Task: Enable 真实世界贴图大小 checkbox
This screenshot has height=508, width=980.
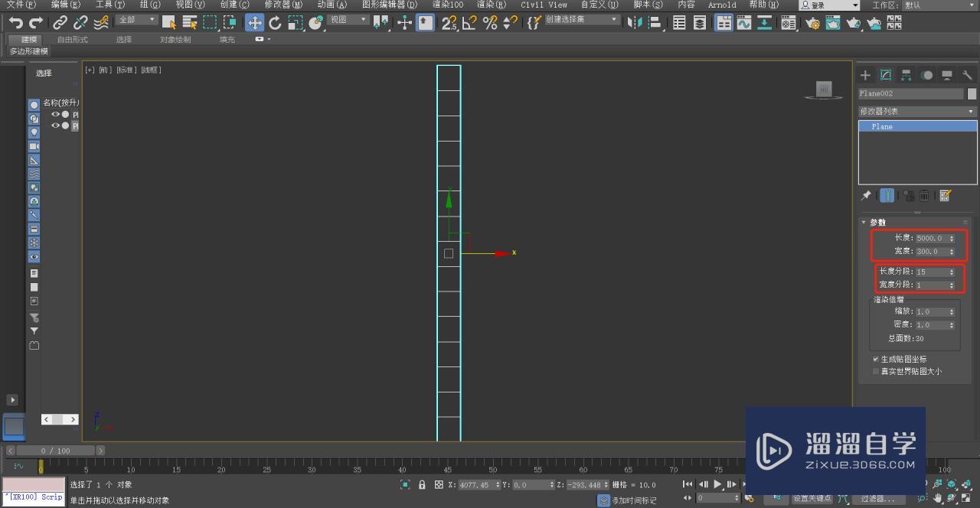Action: 876,372
